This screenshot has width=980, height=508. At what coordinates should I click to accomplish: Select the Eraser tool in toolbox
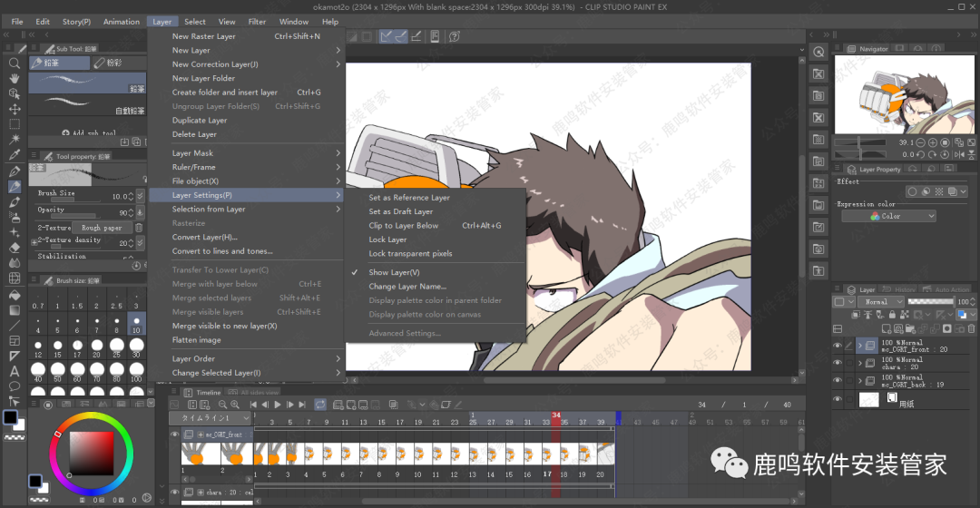point(15,247)
